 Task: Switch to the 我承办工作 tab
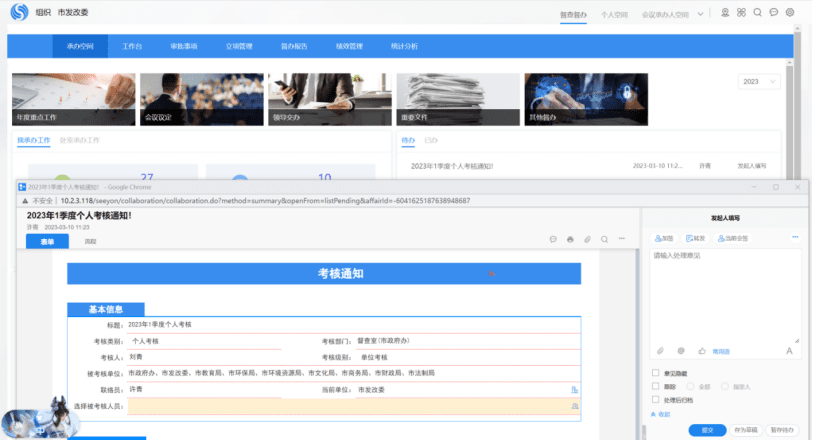click(34, 140)
